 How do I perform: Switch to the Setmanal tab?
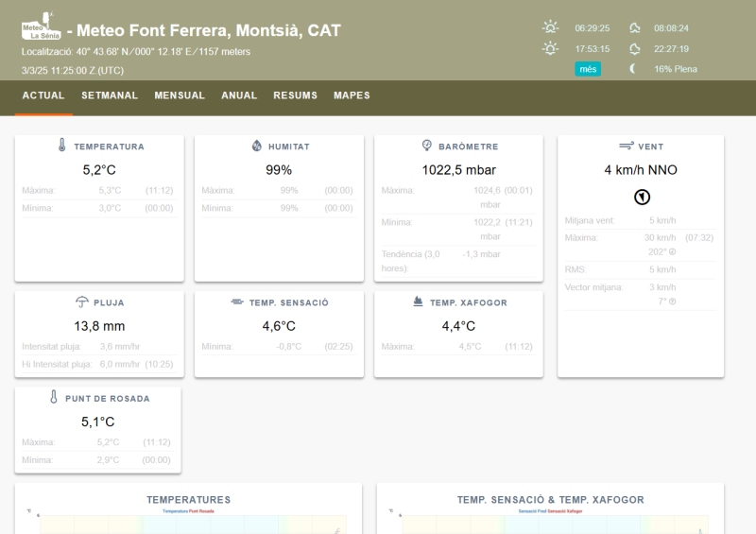(x=110, y=95)
